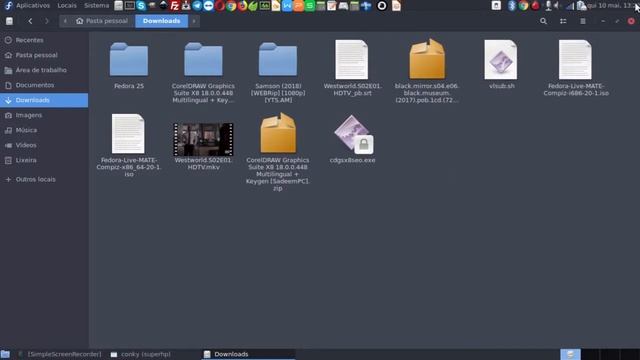Open Vídeos in the sidebar

[x=44, y=145]
